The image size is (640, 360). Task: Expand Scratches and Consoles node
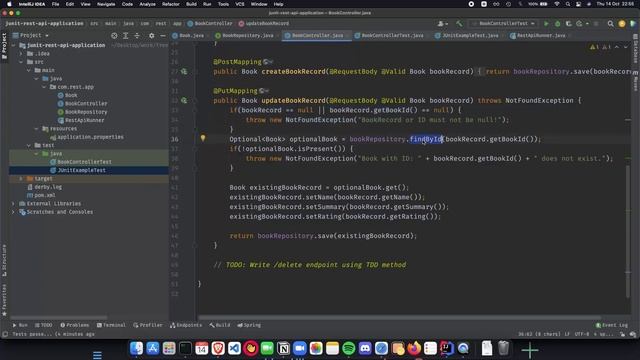(x=13, y=212)
